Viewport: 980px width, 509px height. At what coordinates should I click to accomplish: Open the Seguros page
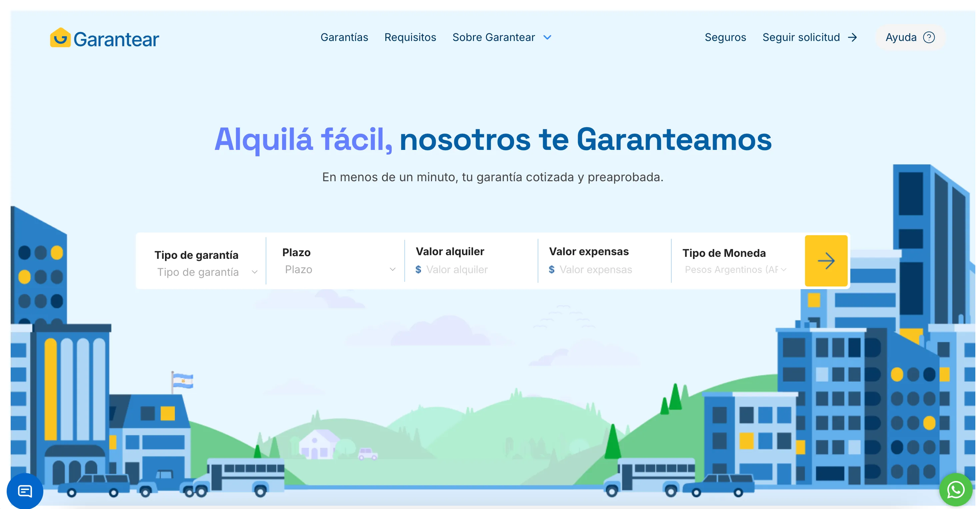pos(725,37)
